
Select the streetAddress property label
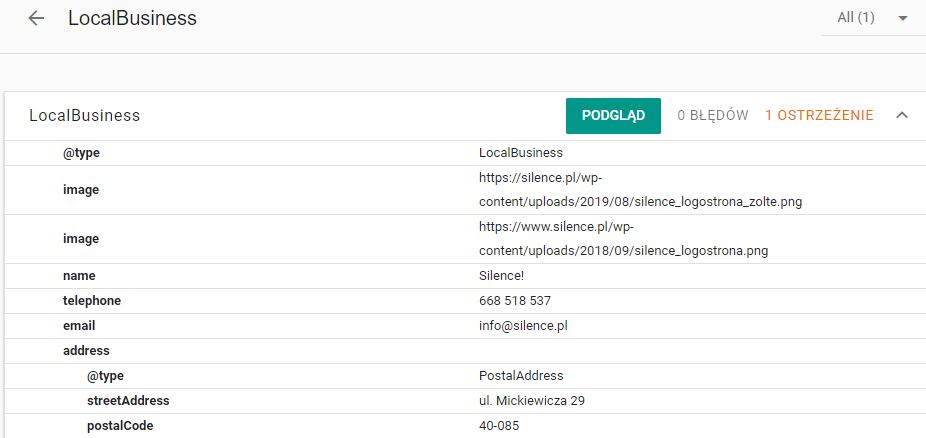click(x=128, y=401)
